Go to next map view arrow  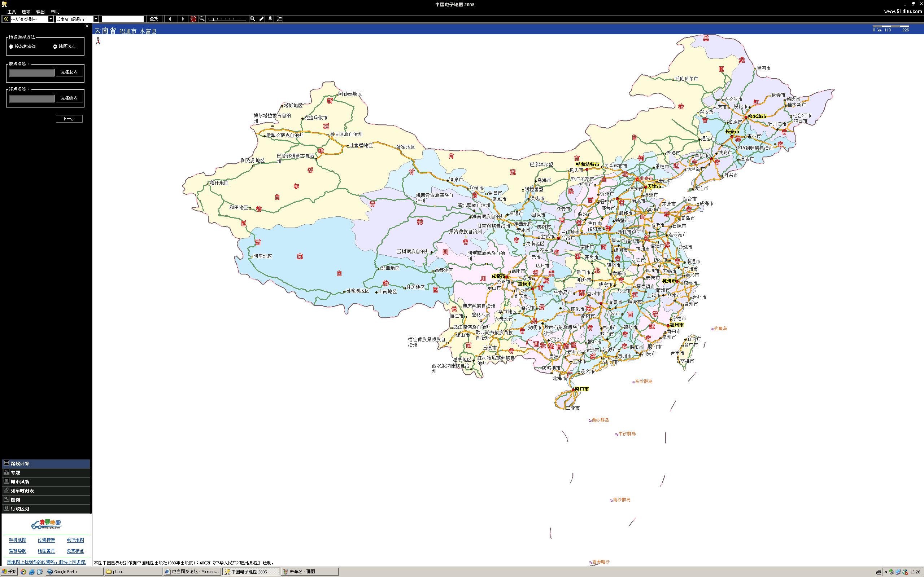click(x=183, y=19)
